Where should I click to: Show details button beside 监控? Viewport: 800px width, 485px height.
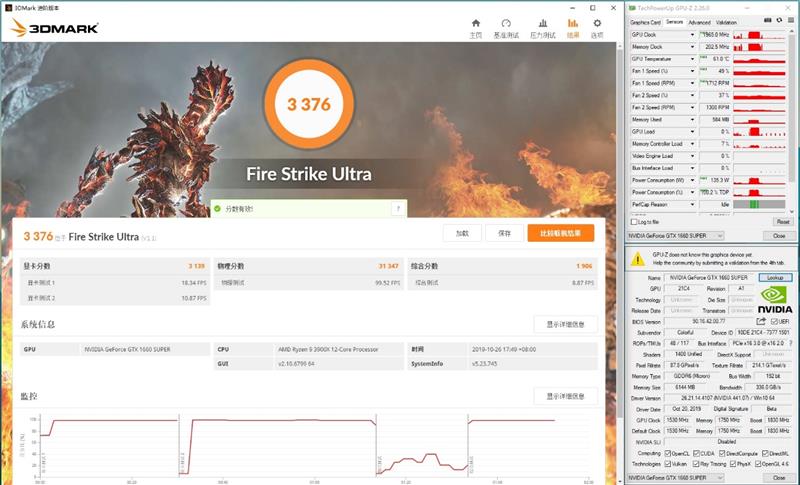(x=565, y=396)
